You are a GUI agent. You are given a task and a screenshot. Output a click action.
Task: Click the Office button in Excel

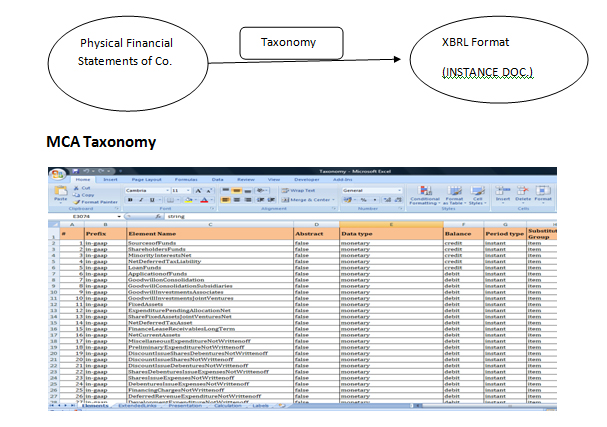[60, 173]
